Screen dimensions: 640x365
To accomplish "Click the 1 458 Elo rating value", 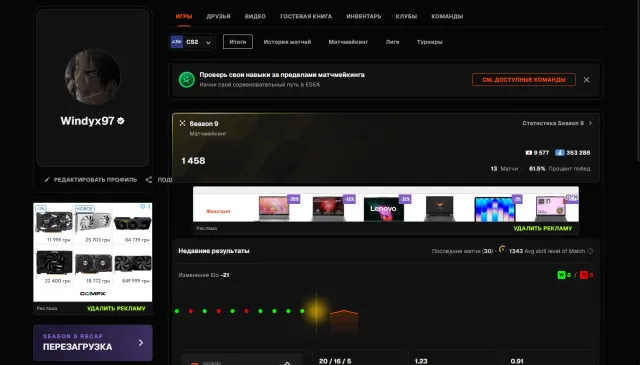I will tap(193, 161).
